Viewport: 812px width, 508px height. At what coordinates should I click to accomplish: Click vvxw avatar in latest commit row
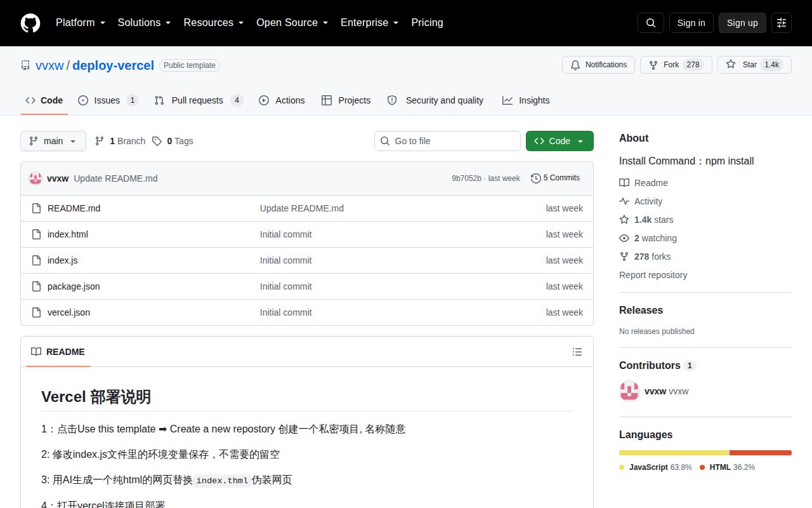36,178
